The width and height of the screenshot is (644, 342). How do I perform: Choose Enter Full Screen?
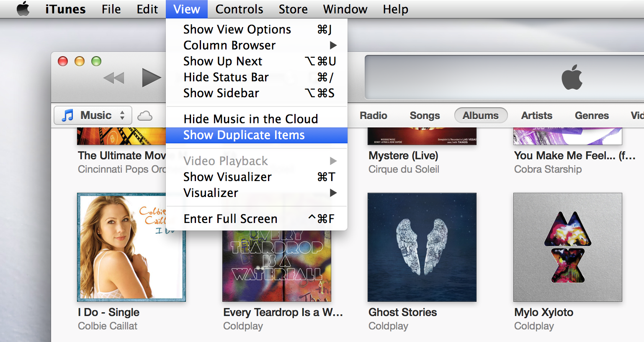point(257,219)
